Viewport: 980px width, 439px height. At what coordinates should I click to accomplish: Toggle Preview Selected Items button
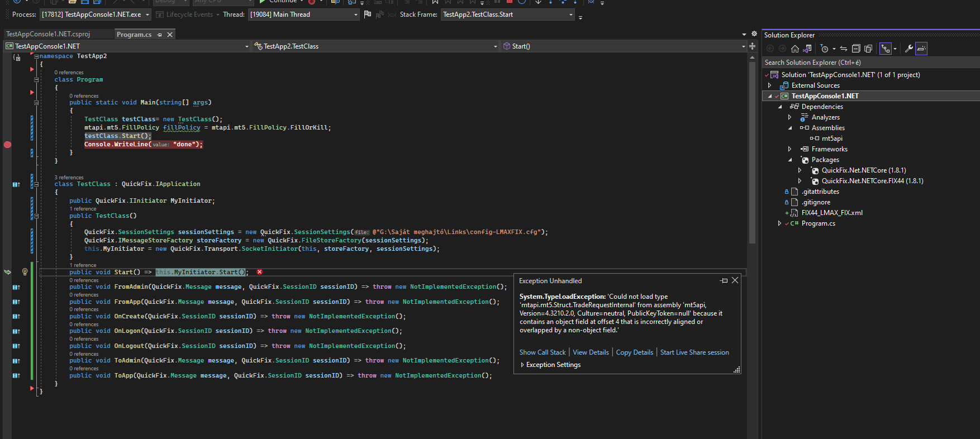921,49
